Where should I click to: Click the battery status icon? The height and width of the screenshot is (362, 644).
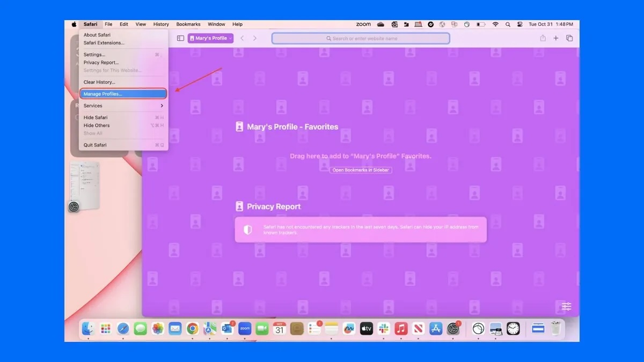tap(481, 24)
